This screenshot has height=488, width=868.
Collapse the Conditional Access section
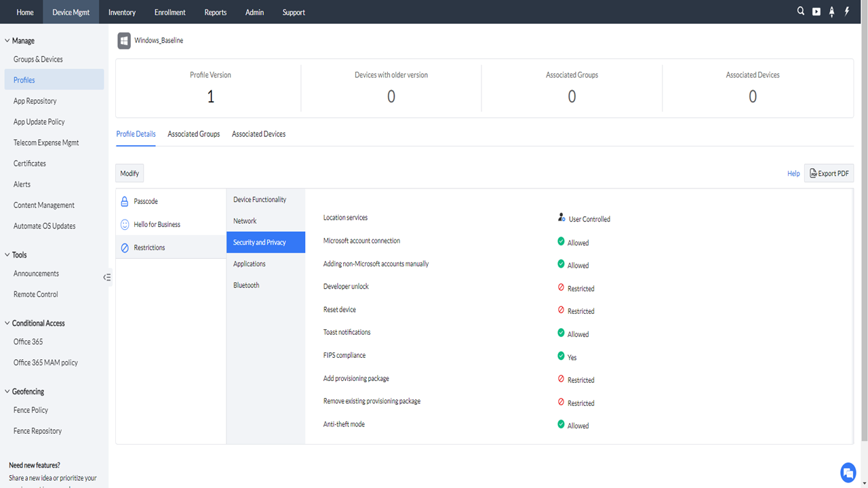pos(7,323)
